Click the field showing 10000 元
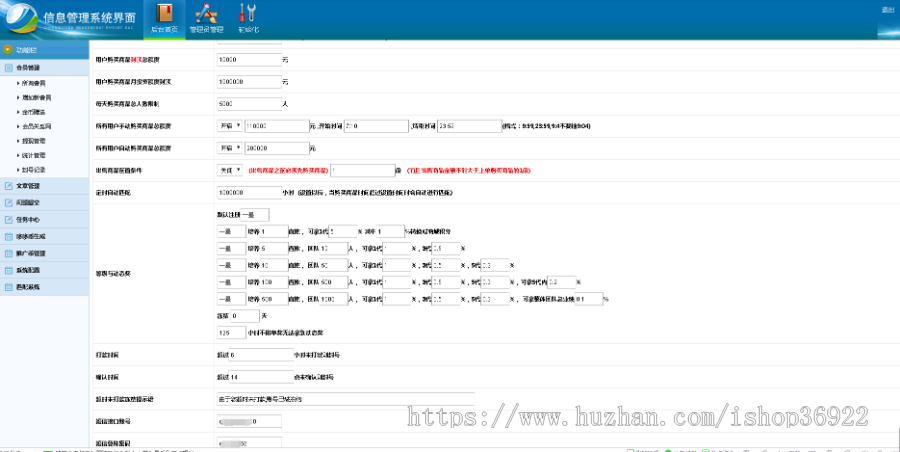This screenshot has height=452, width=900. coord(249,60)
